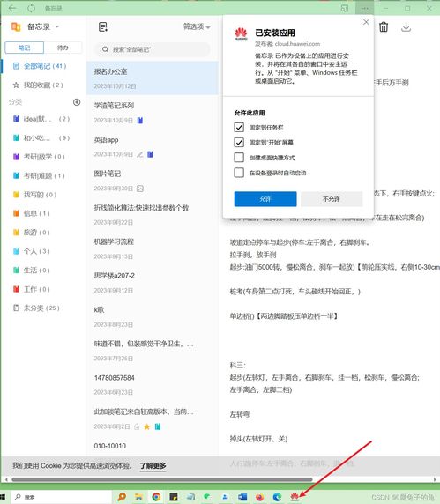Expand the 备忘录 app dropdown

(57, 26)
